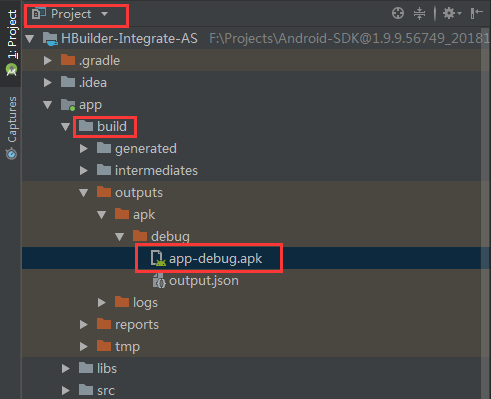The image size is (491, 399).
Task: Open the gear settings menu
Action: pyautogui.click(x=451, y=14)
